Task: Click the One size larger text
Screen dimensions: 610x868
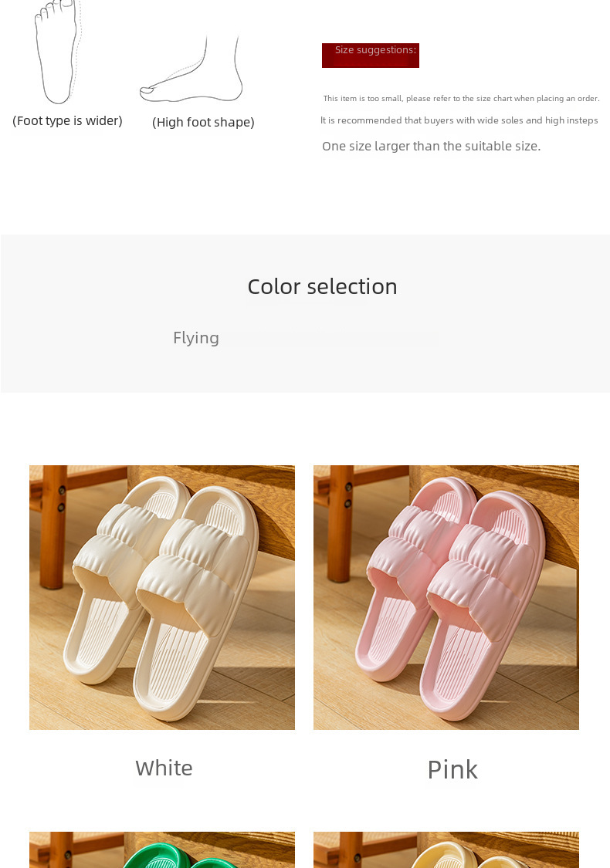Action: (x=431, y=146)
